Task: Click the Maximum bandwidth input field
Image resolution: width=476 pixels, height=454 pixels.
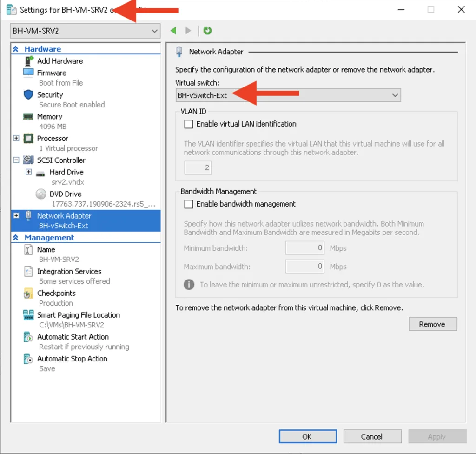Action: [x=305, y=267]
